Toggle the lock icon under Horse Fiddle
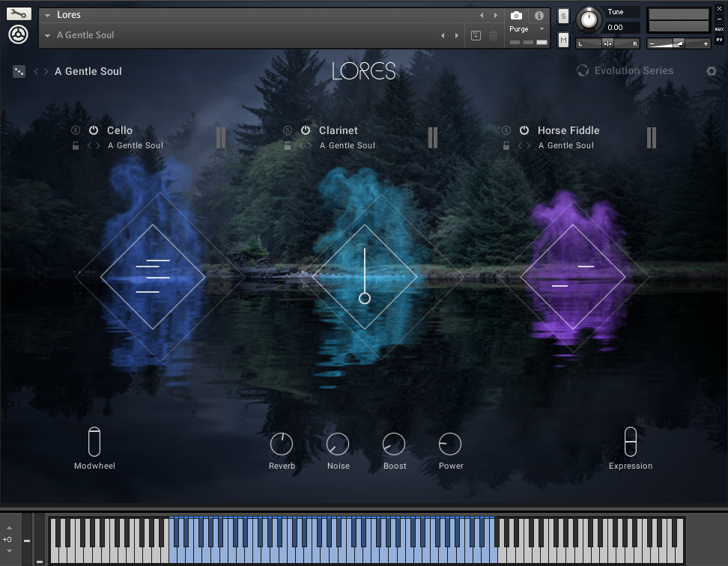The image size is (728, 566). click(x=506, y=146)
